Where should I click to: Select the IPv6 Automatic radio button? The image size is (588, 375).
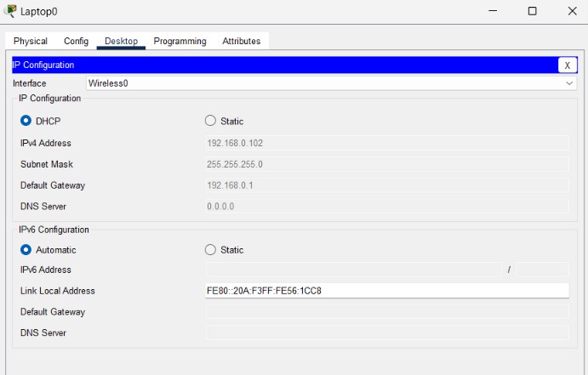tap(26, 249)
